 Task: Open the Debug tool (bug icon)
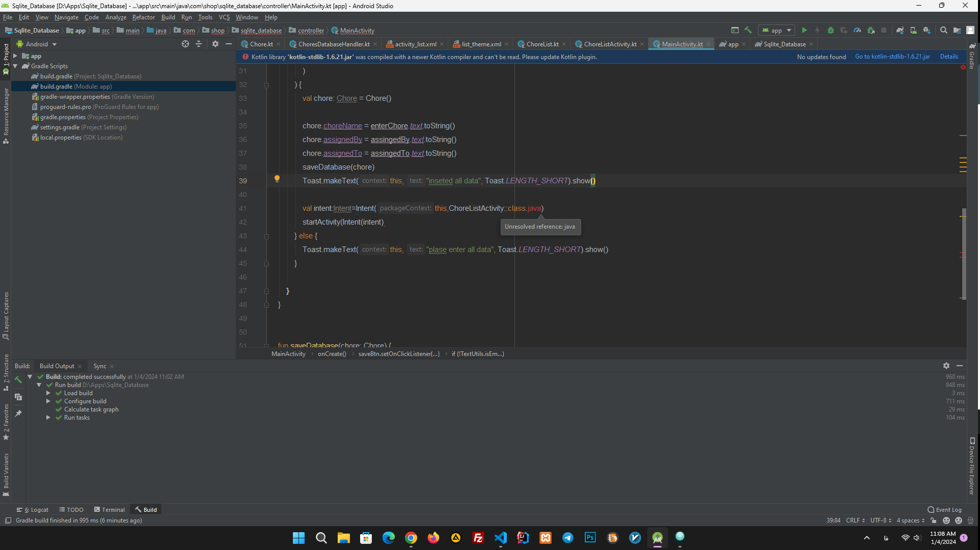pyautogui.click(x=831, y=31)
